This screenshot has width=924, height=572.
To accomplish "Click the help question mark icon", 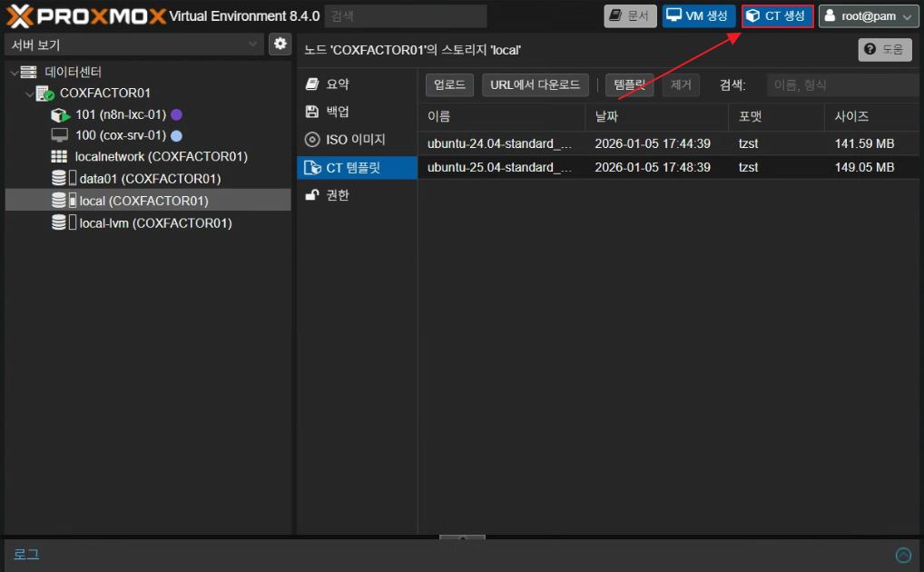I will click(870, 50).
